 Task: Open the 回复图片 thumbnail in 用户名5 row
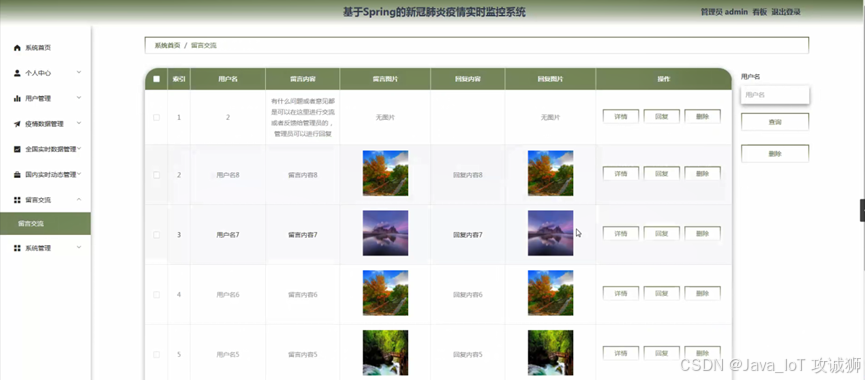pyautogui.click(x=550, y=353)
